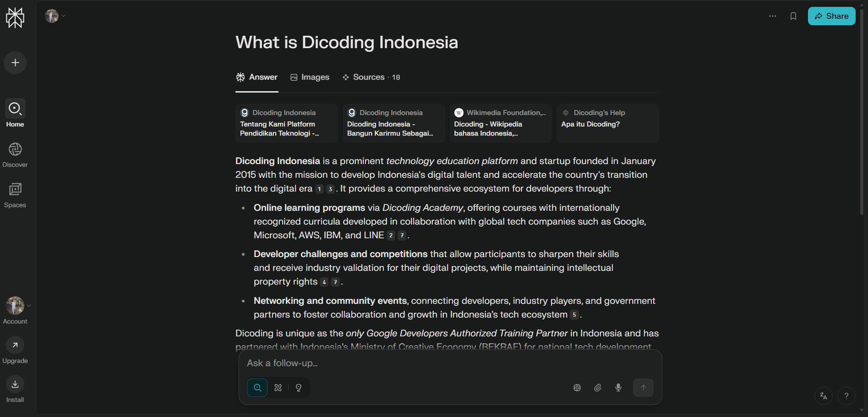868x417 pixels.
Task: Open 'Bangun Karirmu Sebagai' source card
Action: (393, 123)
